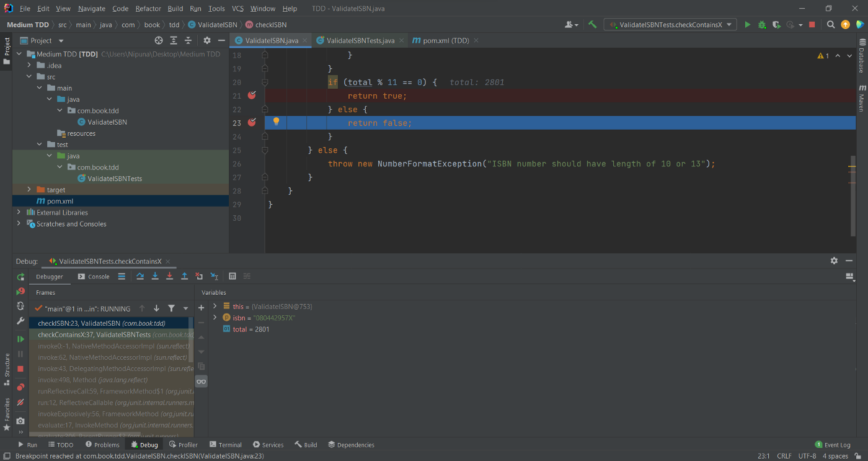Switch to the ValidateISBNTests.java editor tab
The width and height of the screenshot is (868, 461).
[x=360, y=40]
